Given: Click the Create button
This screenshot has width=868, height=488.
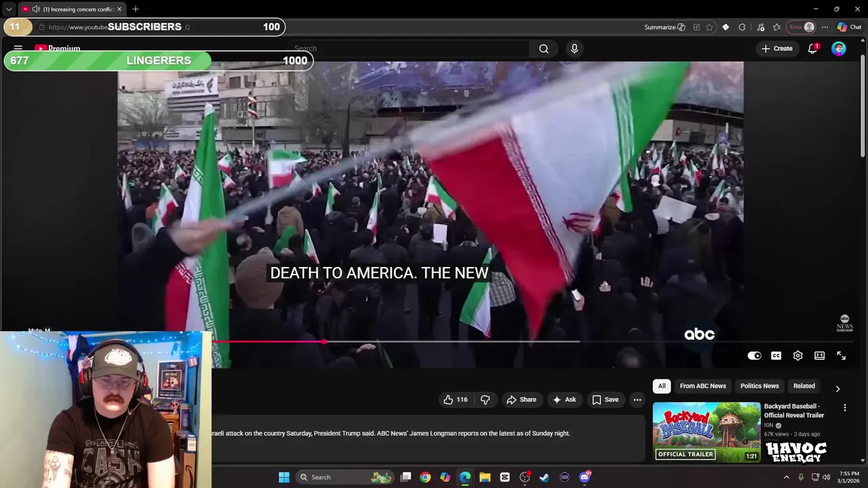Looking at the screenshot, I should [x=776, y=49].
